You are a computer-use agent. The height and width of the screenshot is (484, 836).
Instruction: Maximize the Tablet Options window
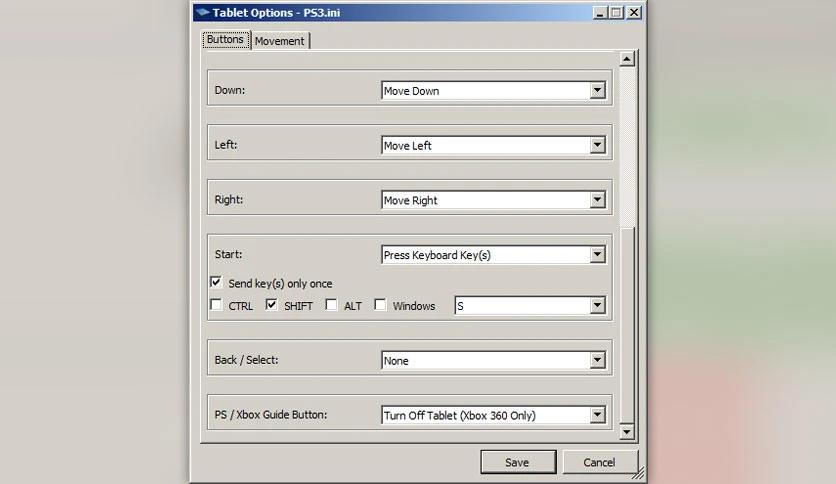tap(616, 13)
